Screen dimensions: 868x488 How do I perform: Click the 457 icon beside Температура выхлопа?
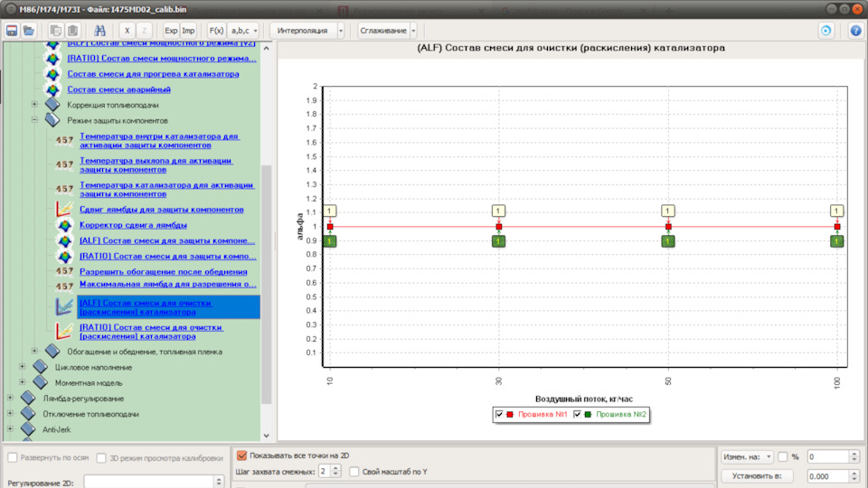point(64,164)
